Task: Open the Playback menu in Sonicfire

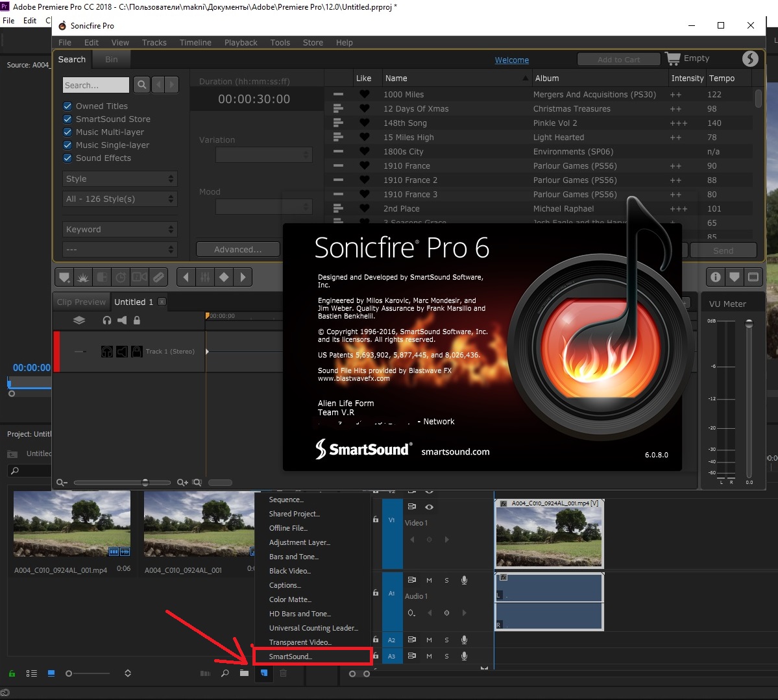Action: (241, 43)
